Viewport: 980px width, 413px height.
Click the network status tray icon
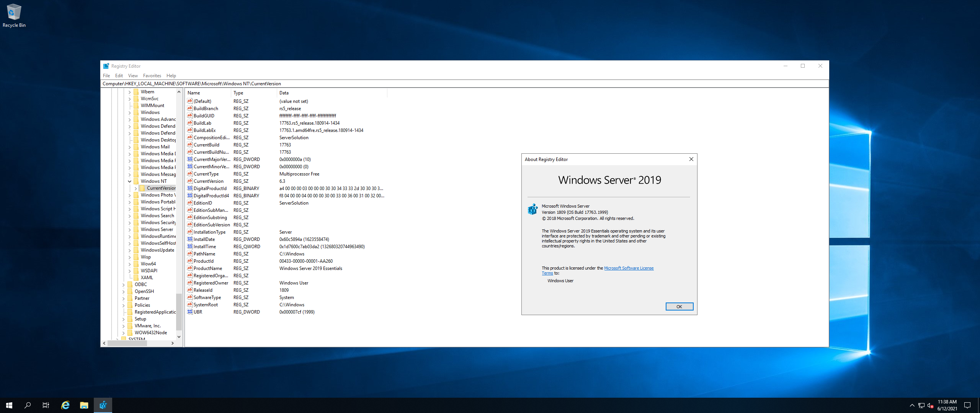(921, 405)
